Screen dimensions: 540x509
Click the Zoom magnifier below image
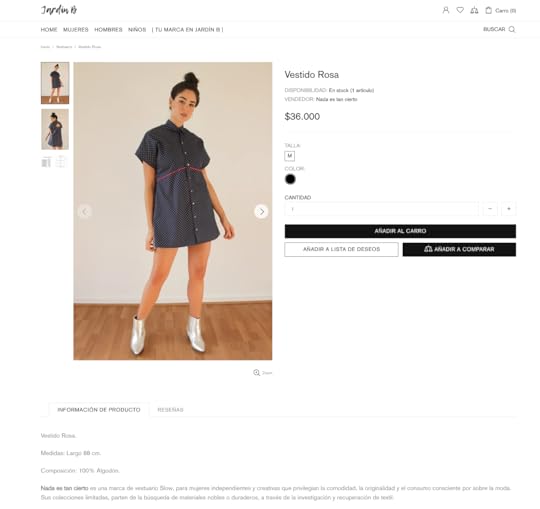(x=257, y=373)
